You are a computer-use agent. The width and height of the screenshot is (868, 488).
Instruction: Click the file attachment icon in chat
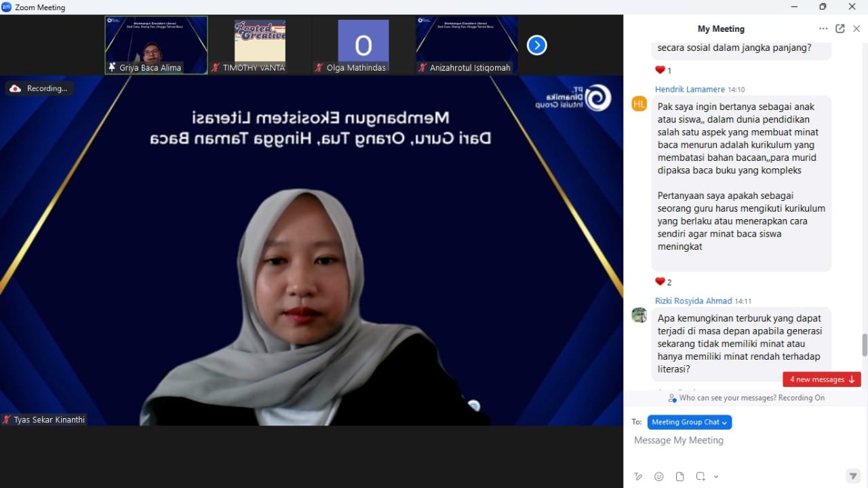(x=679, y=476)
